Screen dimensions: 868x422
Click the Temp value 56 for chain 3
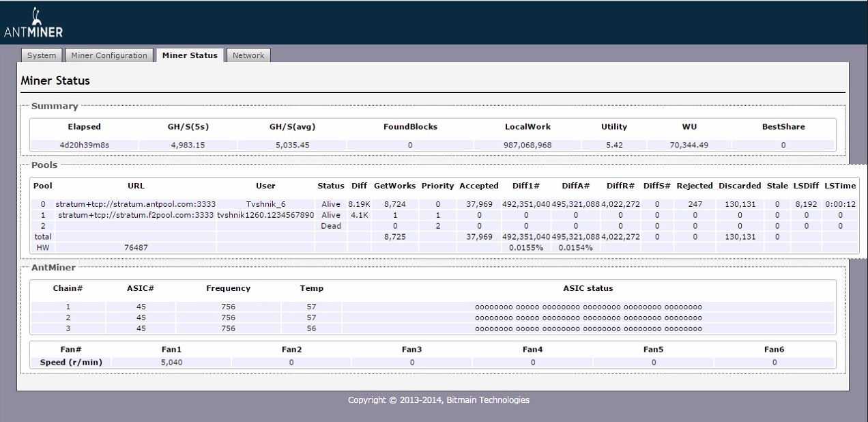(x=312, y=328)
